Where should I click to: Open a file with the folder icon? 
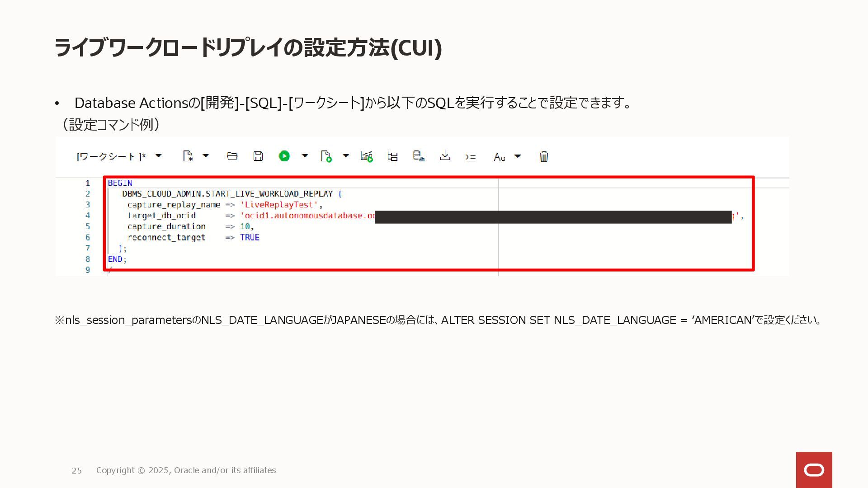click(232, 156)
